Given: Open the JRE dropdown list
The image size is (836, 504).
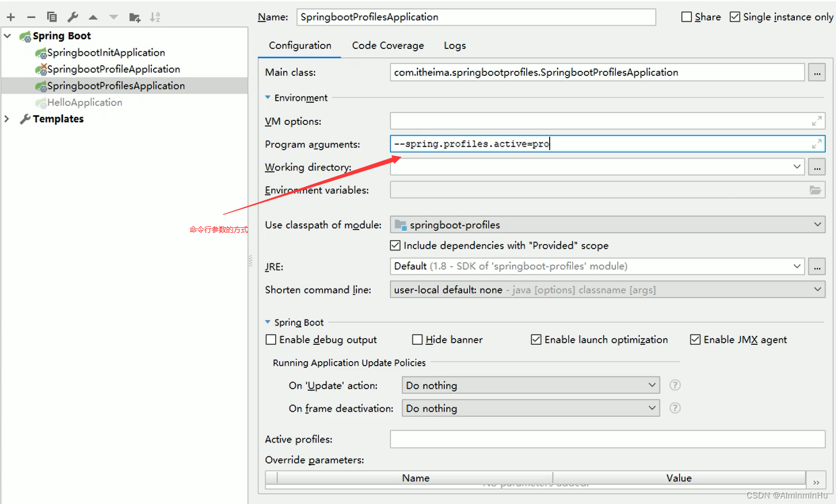Looking at the screenshot, I should tap(797, 266).
